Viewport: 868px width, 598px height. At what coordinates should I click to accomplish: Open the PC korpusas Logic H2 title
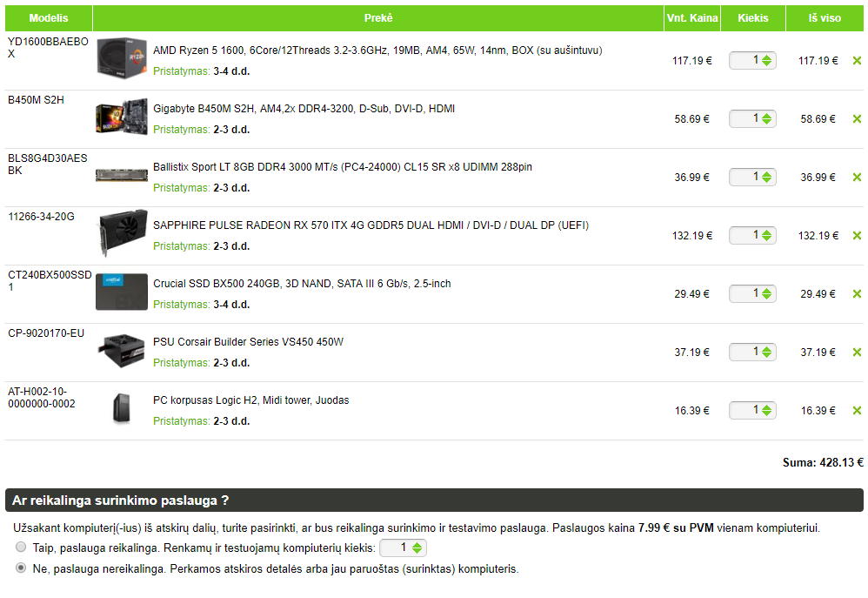pos(251,400)
